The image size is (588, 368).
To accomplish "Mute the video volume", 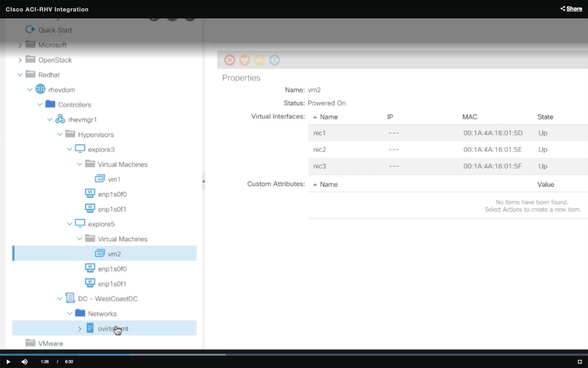I will [x=24, y=362].
